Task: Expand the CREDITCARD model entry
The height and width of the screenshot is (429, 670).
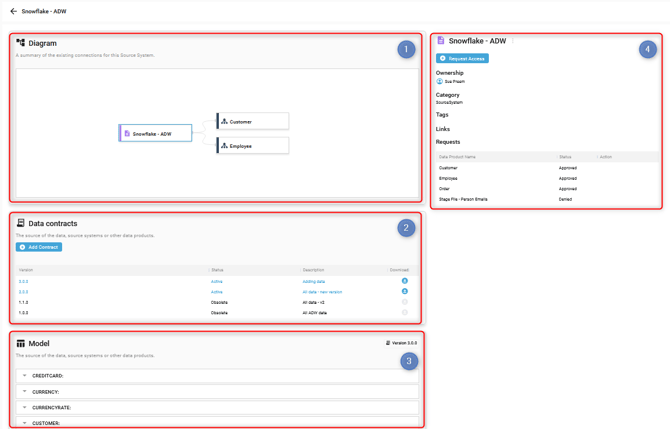Action: coord(217,376)
